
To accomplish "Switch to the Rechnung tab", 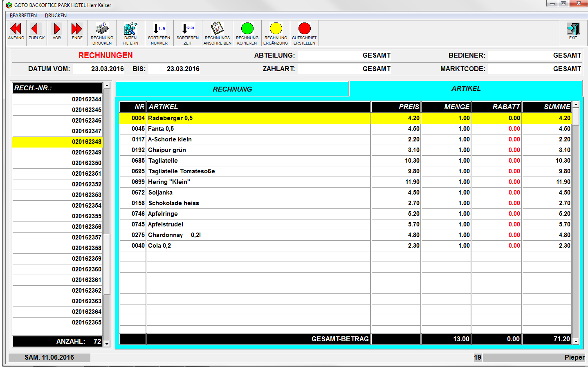I will (x=232, y=89).
